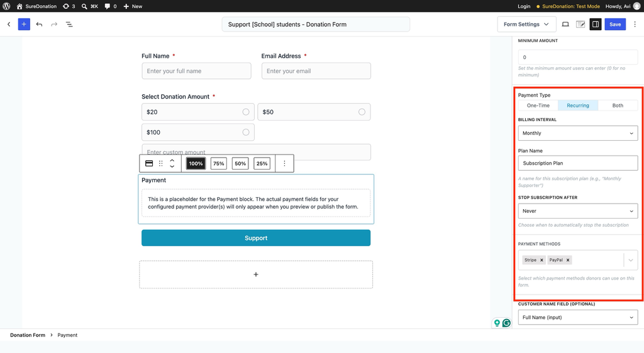
Task: Remove PayPal from payment methods
Action: (568, 260)
